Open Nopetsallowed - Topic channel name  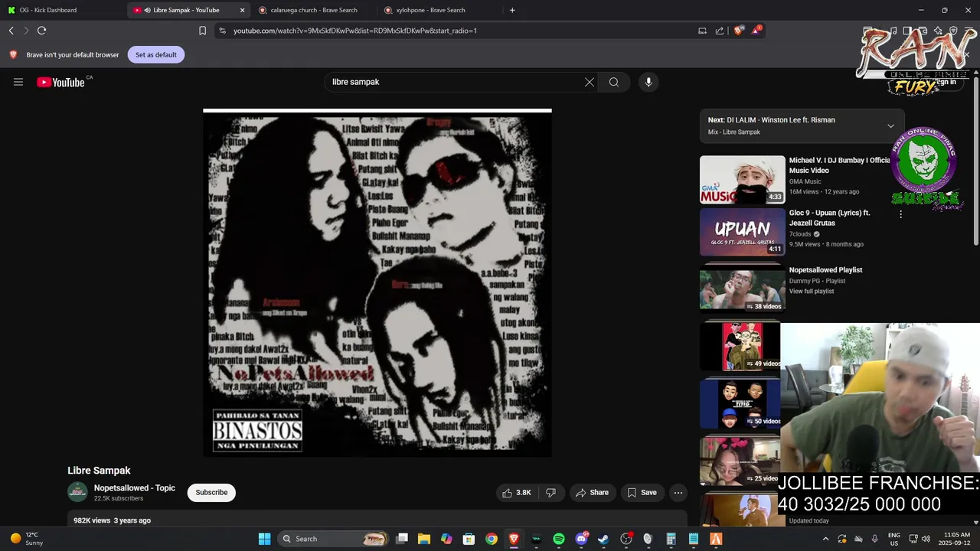(135, 488)
